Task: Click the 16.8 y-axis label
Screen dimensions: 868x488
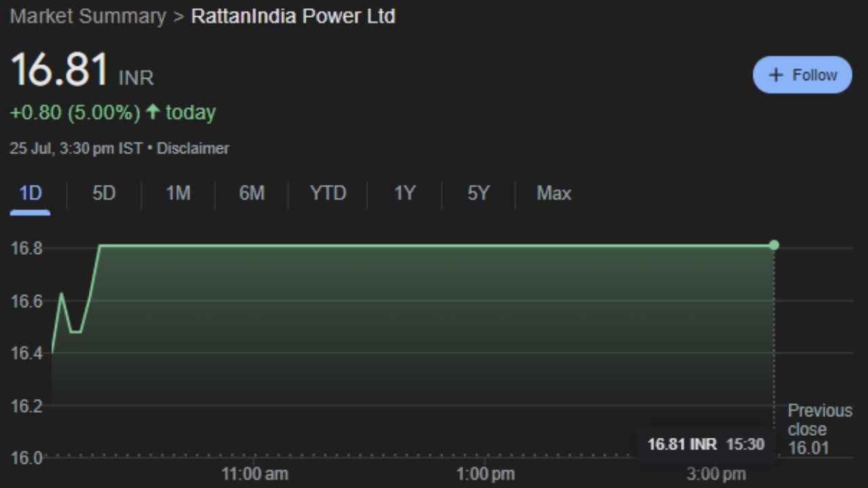Action: point(26,248)
